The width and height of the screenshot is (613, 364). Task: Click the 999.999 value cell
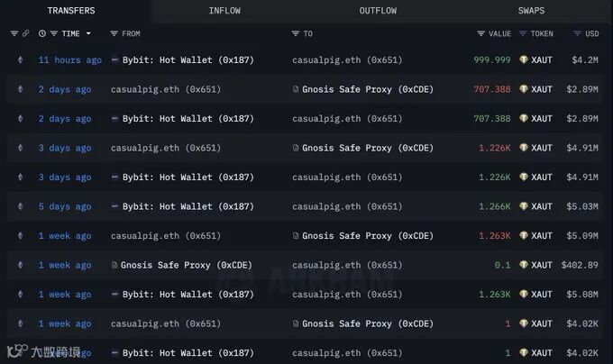click(x=492, y=60)
